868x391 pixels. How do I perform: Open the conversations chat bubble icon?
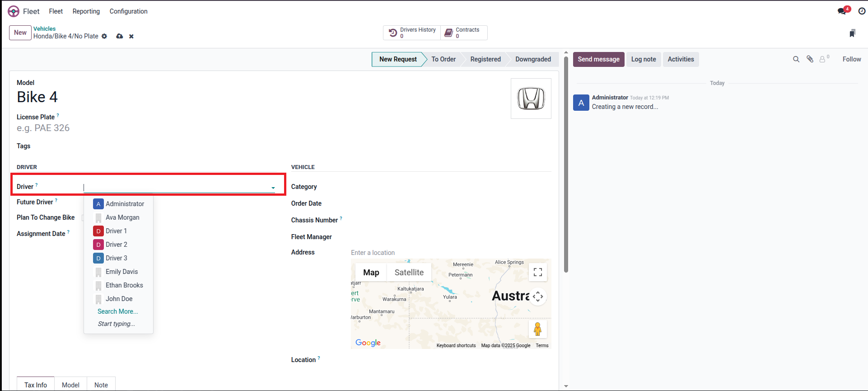point(843,11)
